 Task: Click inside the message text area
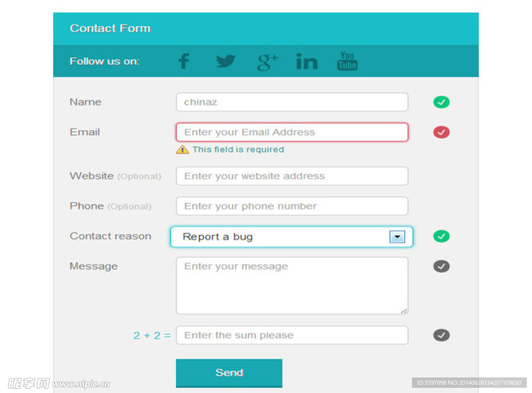[x=292, y=286]
